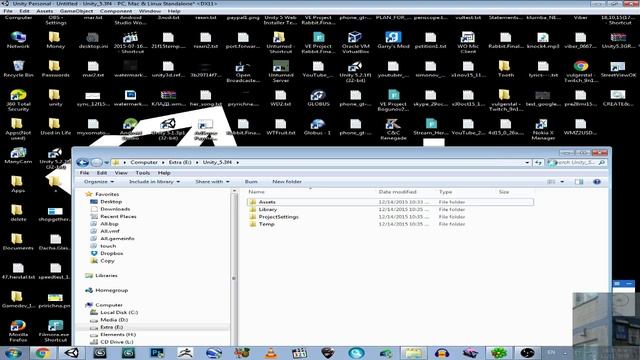
Task: Click the Explorer search box
Action: click(x=576, y=162)
